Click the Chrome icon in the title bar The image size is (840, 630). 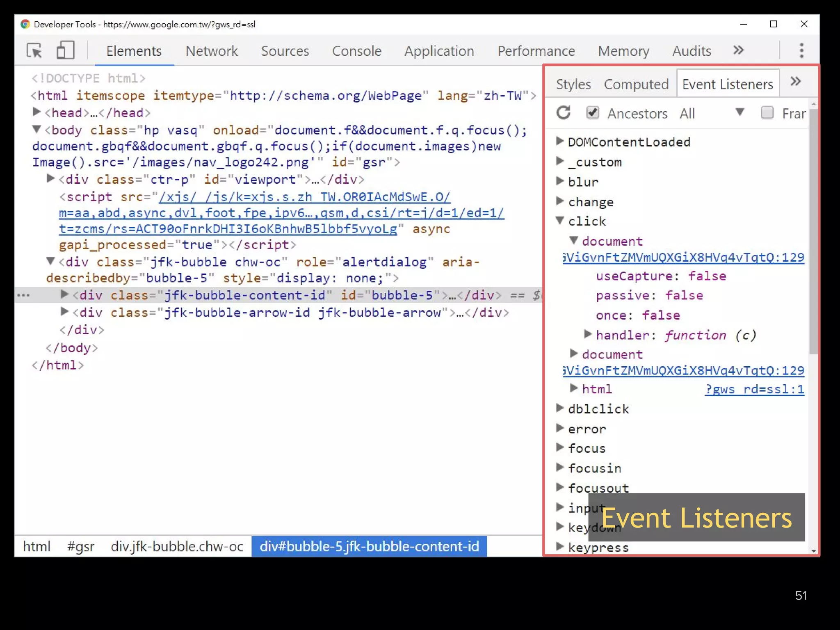click(25, 24)
